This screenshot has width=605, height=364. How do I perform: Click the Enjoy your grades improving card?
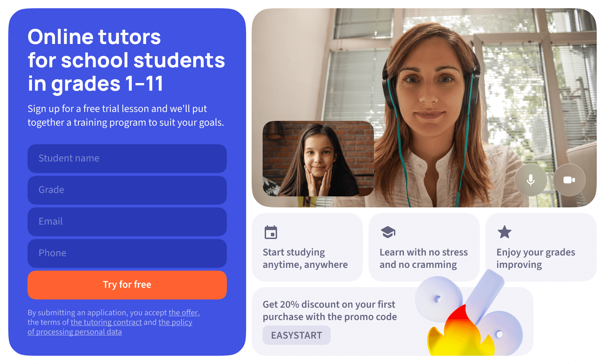click(x=541, y=247)
